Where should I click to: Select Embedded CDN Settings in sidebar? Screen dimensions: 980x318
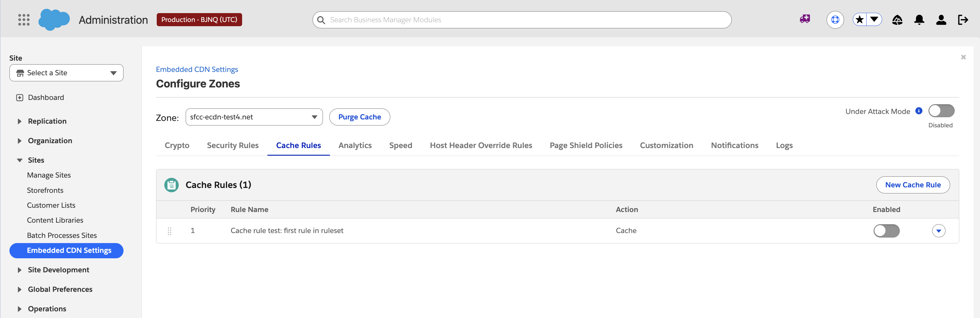pos(66,251)
